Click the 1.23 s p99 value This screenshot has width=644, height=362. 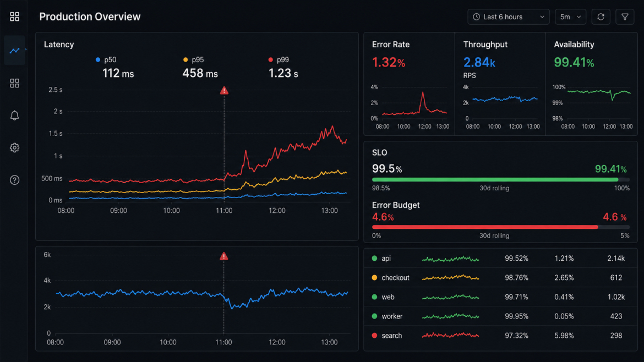point(283,74)
